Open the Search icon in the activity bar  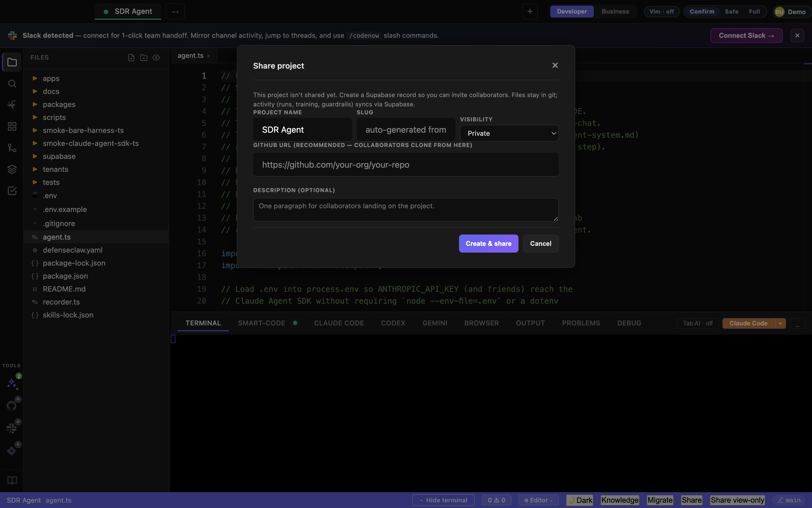coord(12,84)
